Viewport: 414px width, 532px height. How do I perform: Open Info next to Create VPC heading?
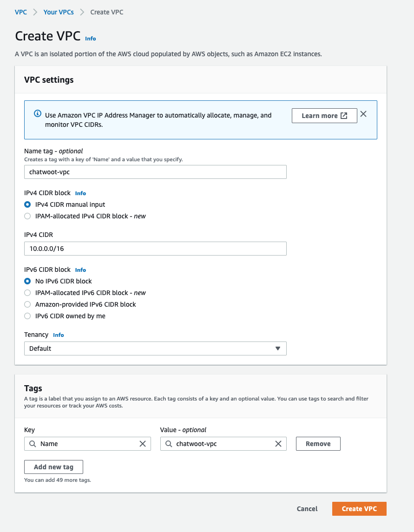pos(91,39)
